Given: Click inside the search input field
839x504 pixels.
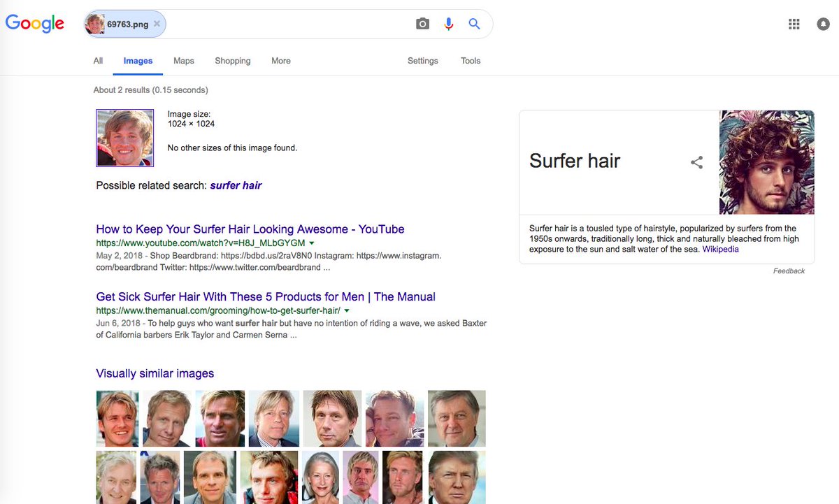Looking at the screenshot, I should [x=287, y=24].
